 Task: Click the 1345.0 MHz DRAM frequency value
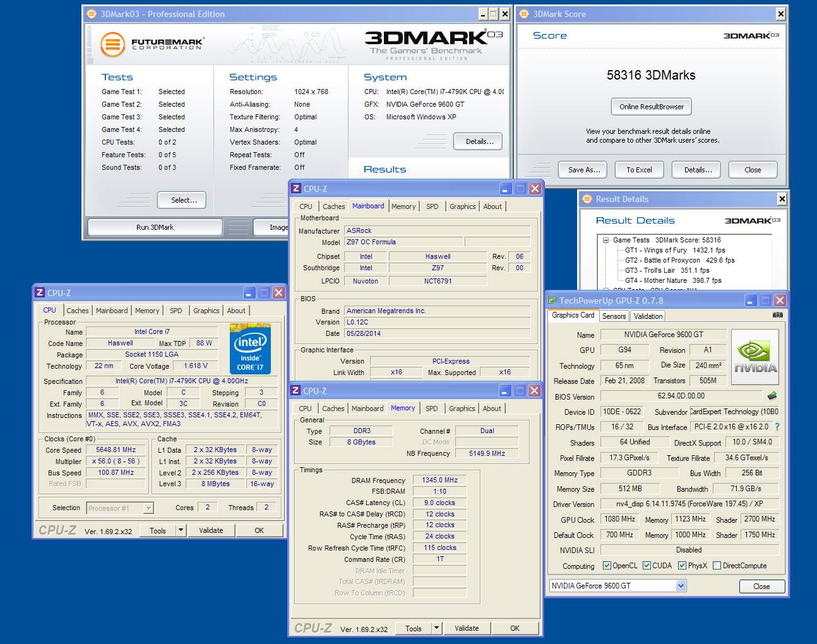coord(439,480)
